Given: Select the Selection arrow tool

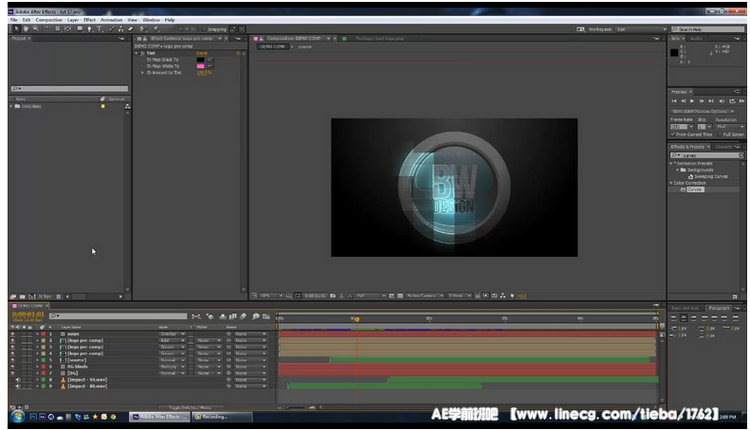Looking at the screenshot, I should 16,29.
